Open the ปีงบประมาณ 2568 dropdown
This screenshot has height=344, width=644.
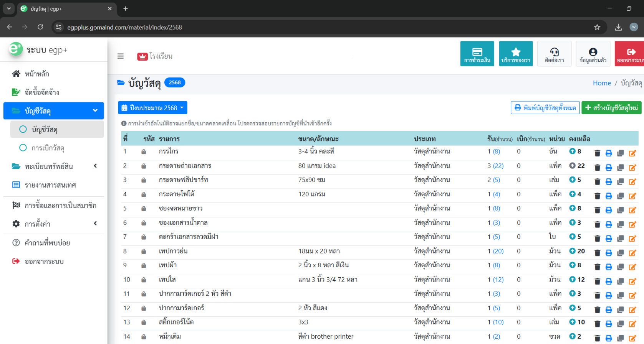pyautogui.click(x=152, y=108)
